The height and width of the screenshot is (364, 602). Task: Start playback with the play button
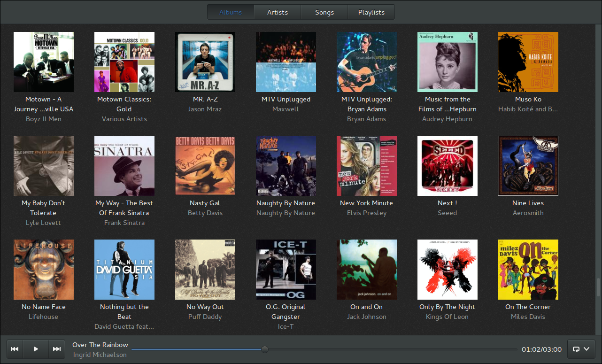(x=36, y=349)
